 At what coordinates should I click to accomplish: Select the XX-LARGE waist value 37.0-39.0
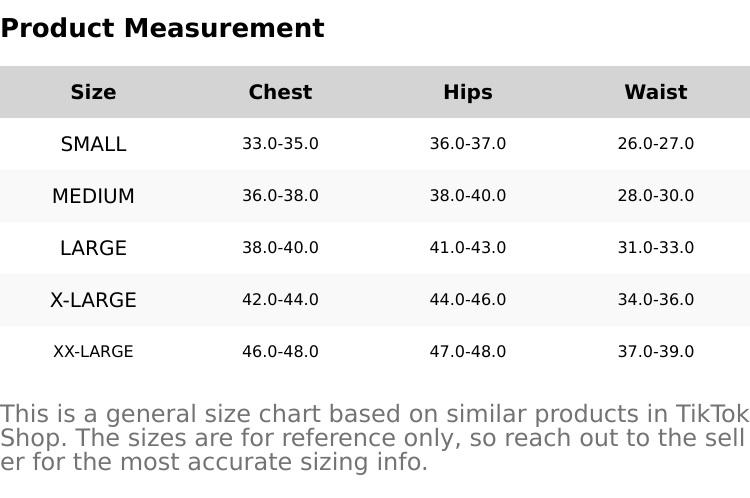tap(655, 352)
